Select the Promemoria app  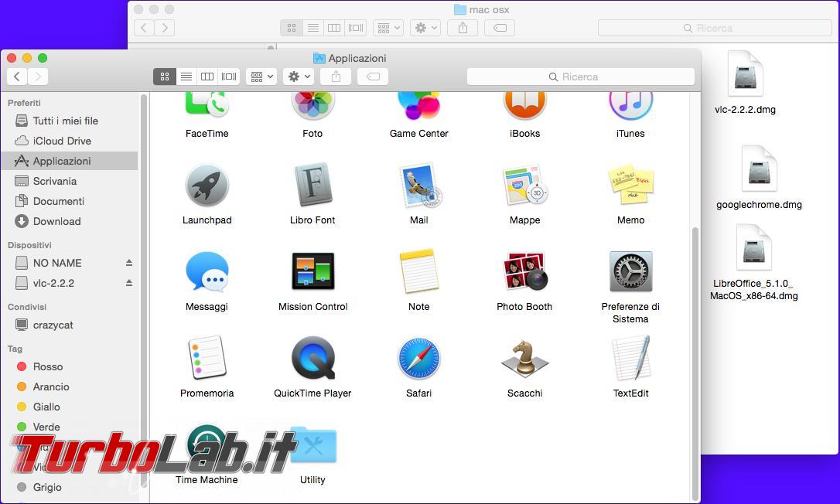pyautogui.click(x=207, y=357)
